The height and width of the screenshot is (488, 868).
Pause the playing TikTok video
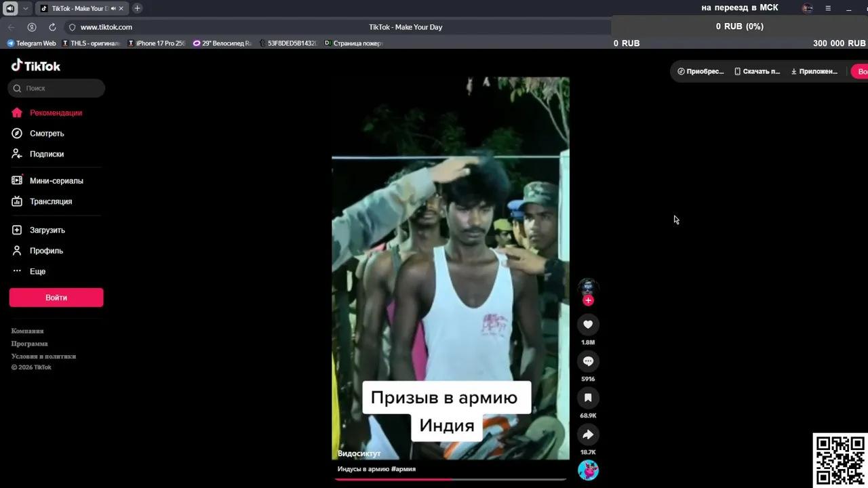pyautogui.click(x=450, y=268)
